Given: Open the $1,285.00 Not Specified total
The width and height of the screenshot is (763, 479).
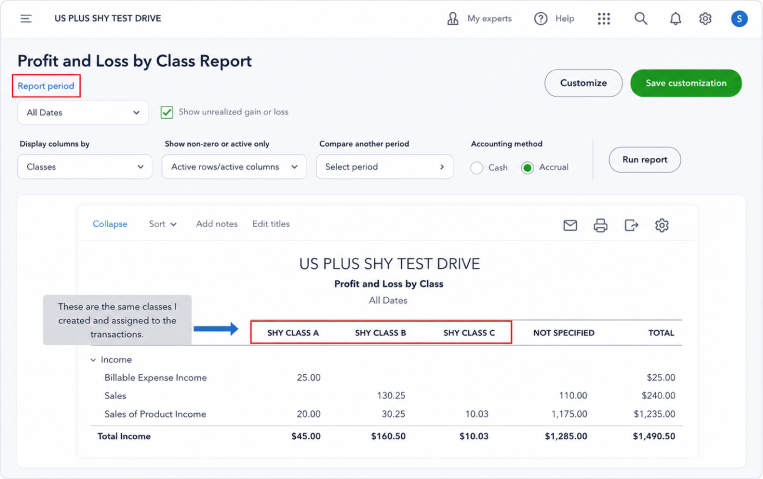Looking at the screenshot, I should pyautogui.click(x=566, y=436).
